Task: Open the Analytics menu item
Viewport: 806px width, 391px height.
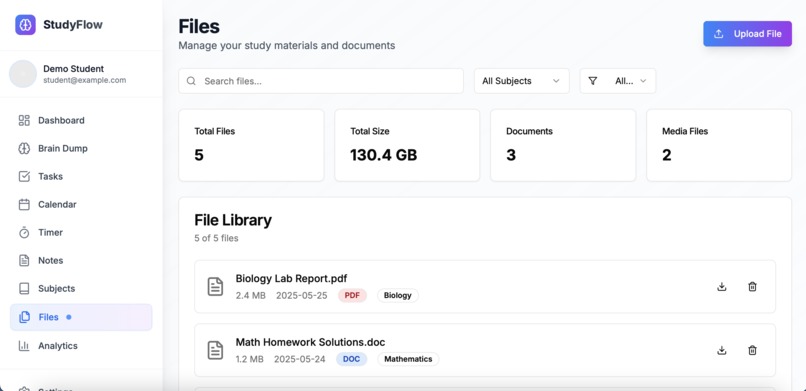Action: [81, 346]
